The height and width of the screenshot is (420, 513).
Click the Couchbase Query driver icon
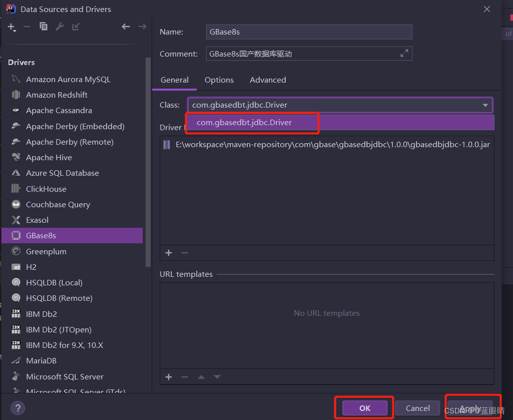[16, 204]
